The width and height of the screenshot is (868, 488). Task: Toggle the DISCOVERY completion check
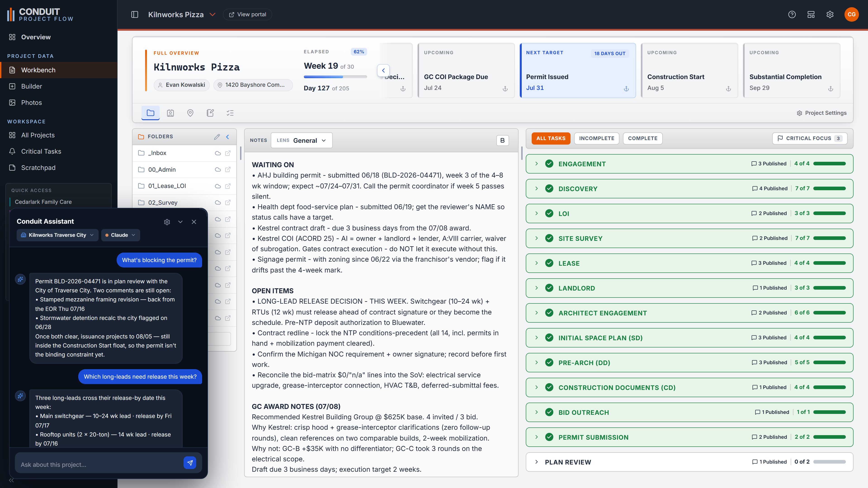(x=549, y=189)
